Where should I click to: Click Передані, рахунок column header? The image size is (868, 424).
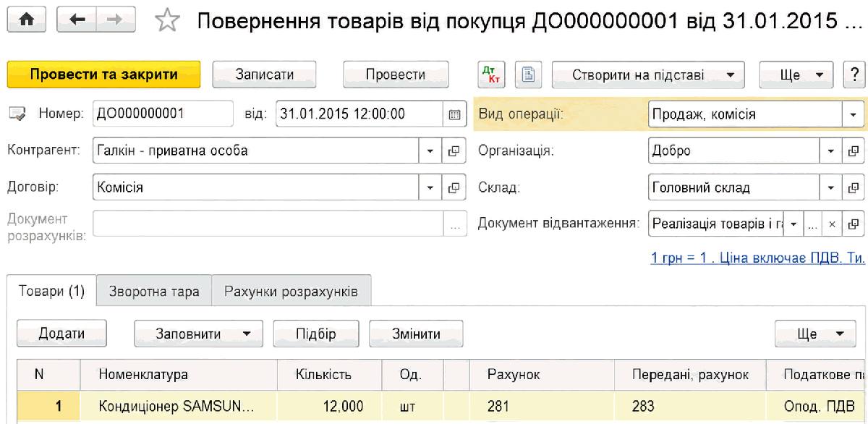(x=692, y=375)
